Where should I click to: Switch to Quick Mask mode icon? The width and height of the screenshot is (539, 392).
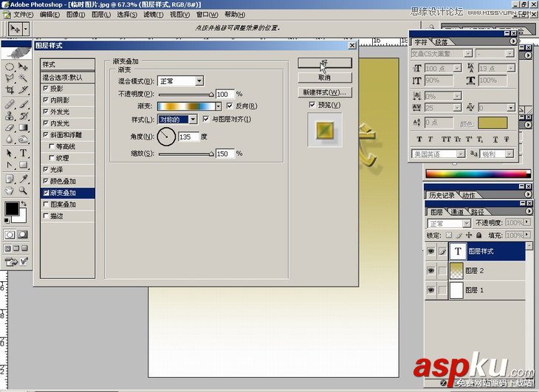[23, 235]
